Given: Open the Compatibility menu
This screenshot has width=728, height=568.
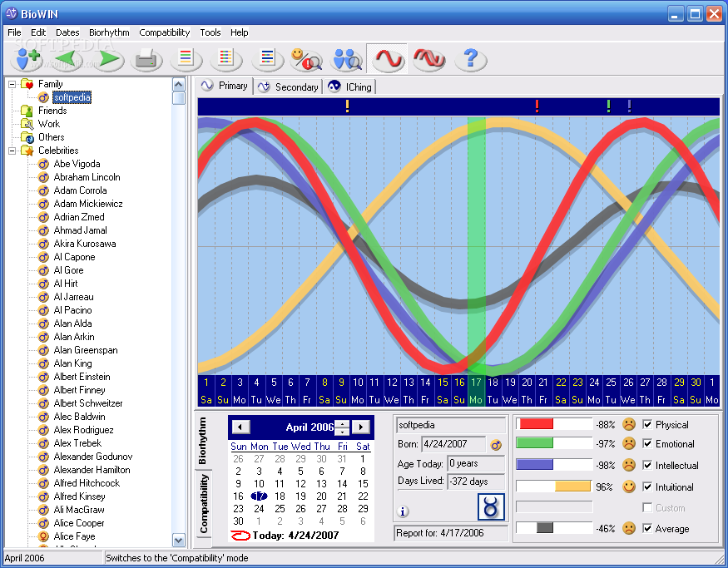Looking at the screenshot, I should [x=165, y=32].
